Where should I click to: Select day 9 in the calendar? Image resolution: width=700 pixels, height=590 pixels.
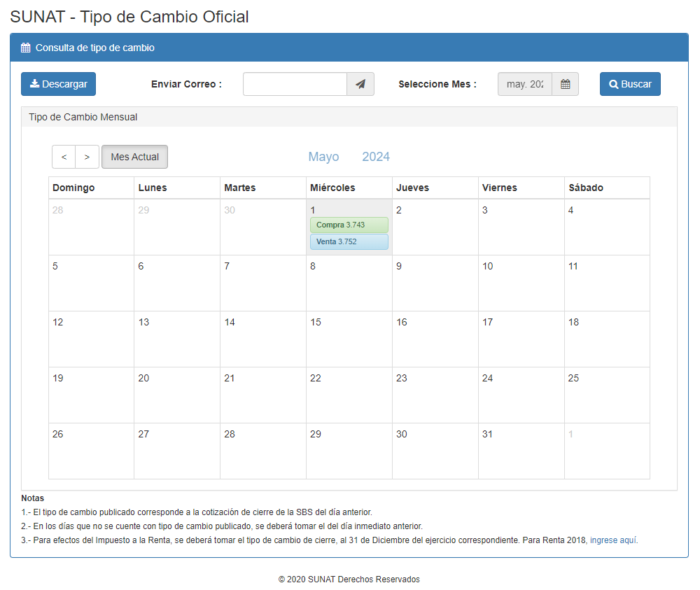pos(435,283)
